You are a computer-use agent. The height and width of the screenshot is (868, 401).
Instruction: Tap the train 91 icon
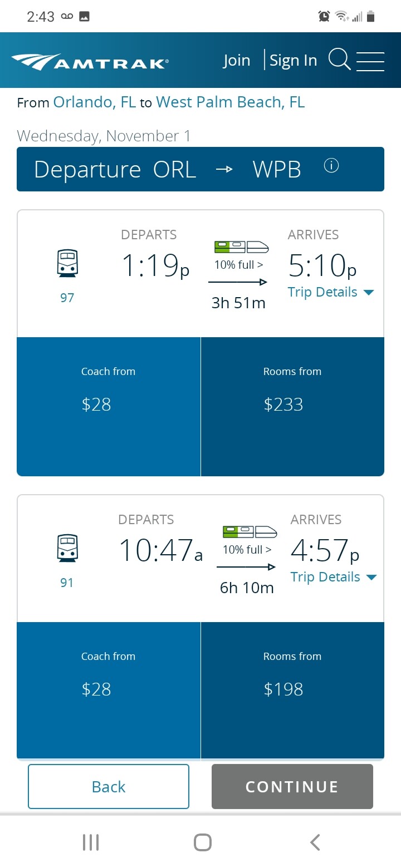pyautogui.click(x=67, y=548)
